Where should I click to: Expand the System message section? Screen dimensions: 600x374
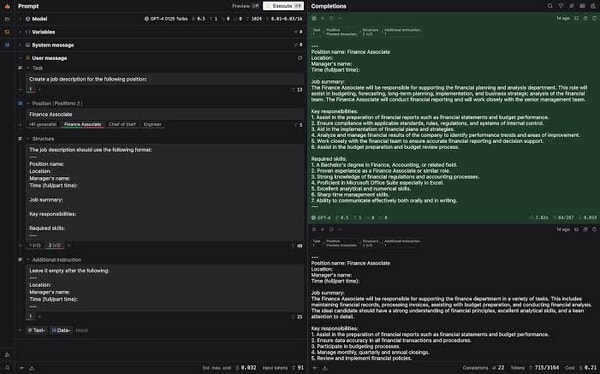click(20, 45)
